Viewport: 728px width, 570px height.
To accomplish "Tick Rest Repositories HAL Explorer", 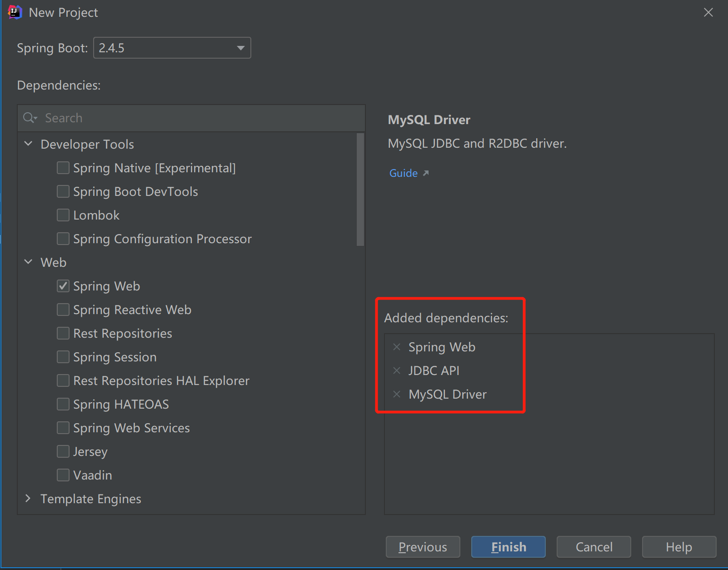I will [63, 381].
